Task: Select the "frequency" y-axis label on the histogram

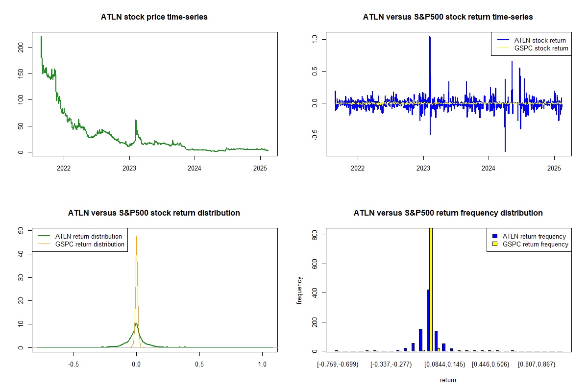Action: point(299,290)
